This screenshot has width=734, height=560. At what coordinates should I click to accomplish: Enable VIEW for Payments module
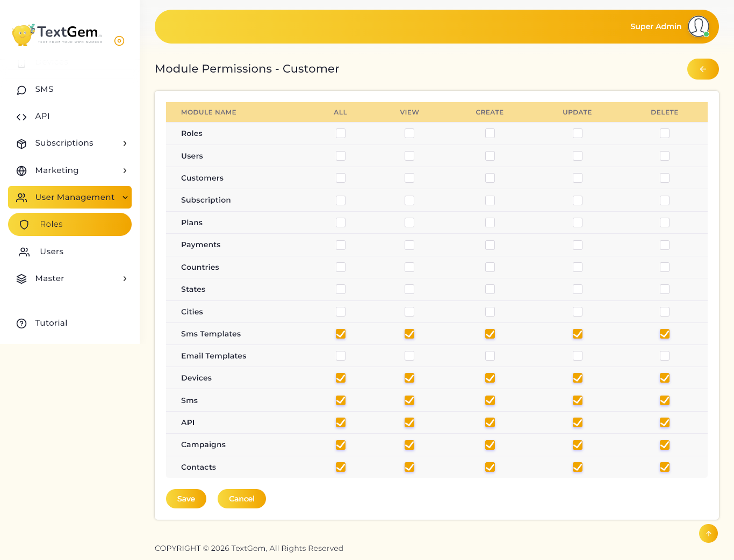[409, 245]
